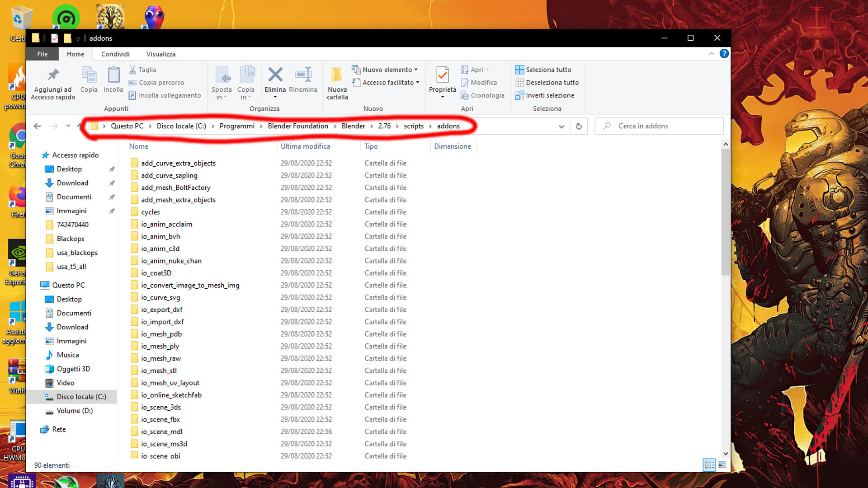The height and width of the screenshot is (488, 868).
Task: Click Blender Foundation in the address path
Action: (298, 126)
